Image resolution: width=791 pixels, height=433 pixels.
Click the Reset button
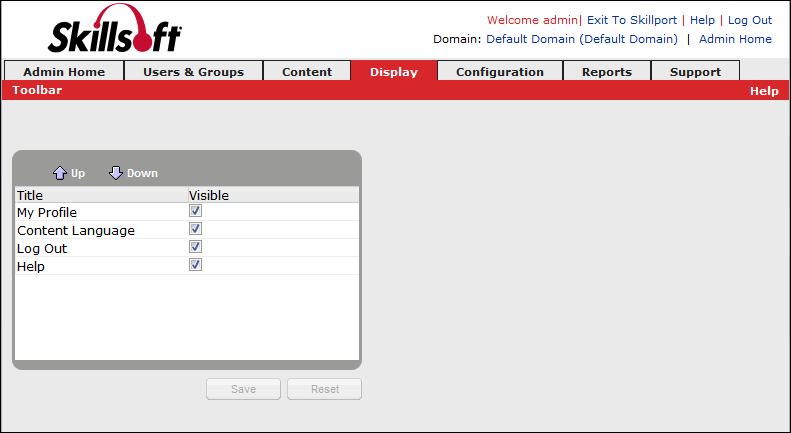point(324,389)
